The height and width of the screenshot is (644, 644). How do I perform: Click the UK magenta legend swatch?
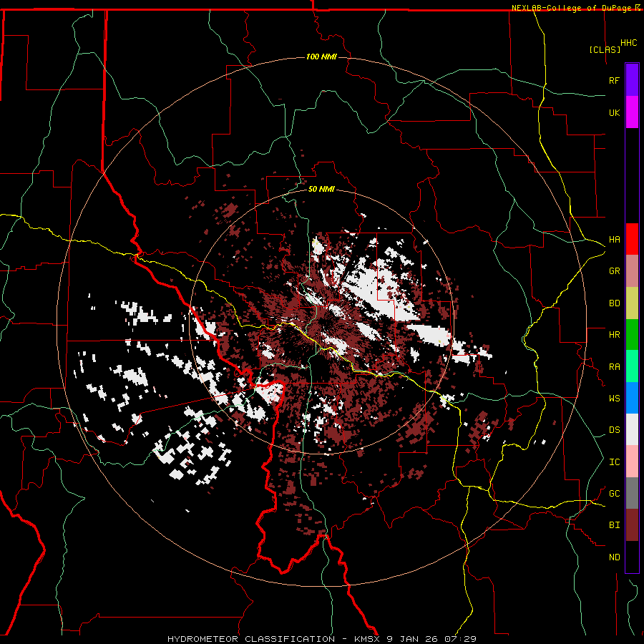(x=632, y=112)
